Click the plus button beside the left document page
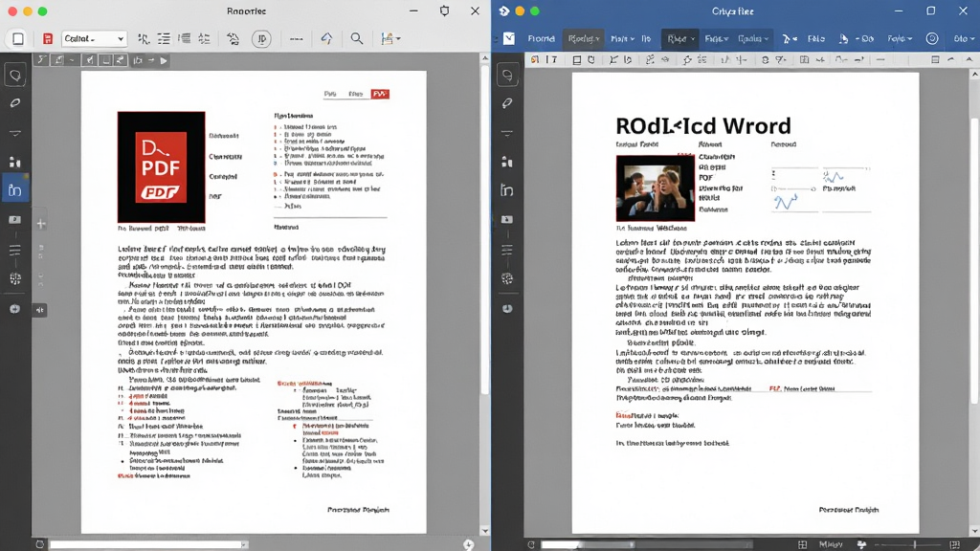980x551 pixels. point(40,224)
